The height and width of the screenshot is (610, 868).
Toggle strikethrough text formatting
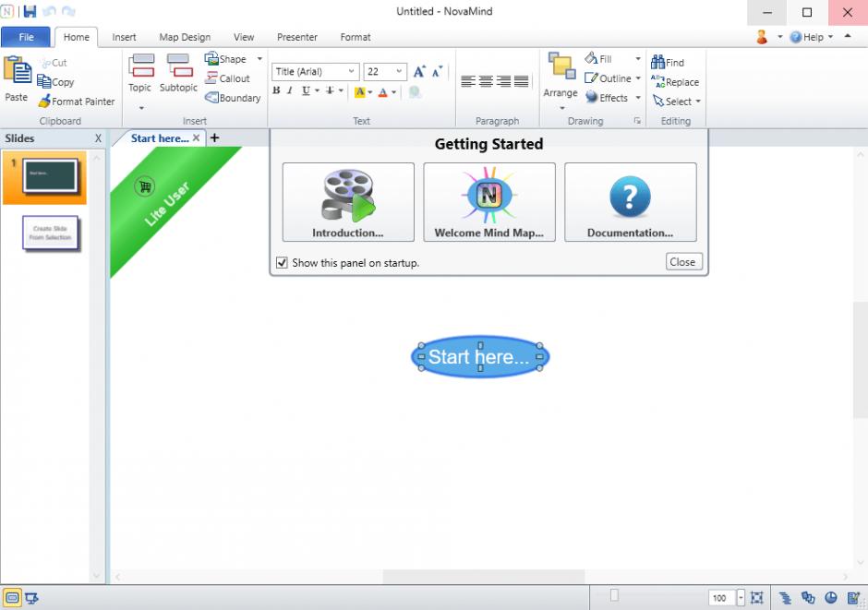[x=330, y=90]
